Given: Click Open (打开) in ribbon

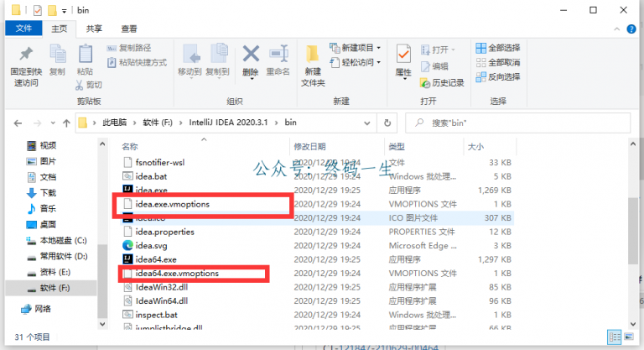Looking at the screenshot, I should tap(438, 50).
